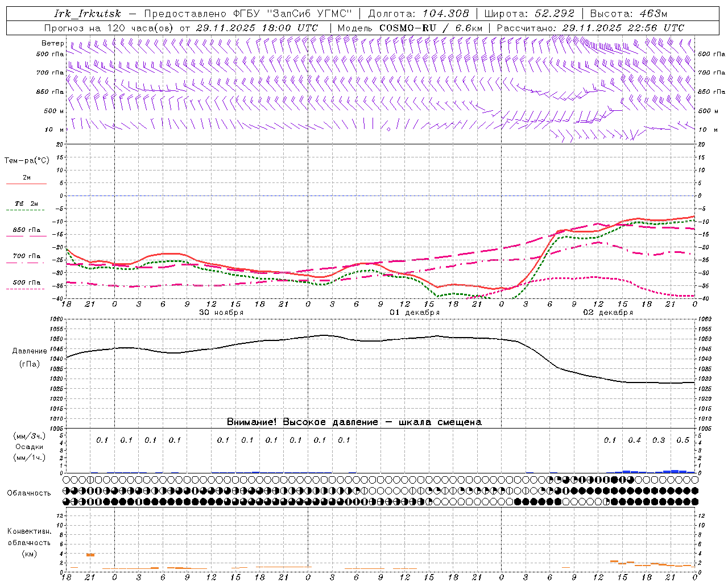Click the calm wind circle in the 10 м row

tap(388, 130)
